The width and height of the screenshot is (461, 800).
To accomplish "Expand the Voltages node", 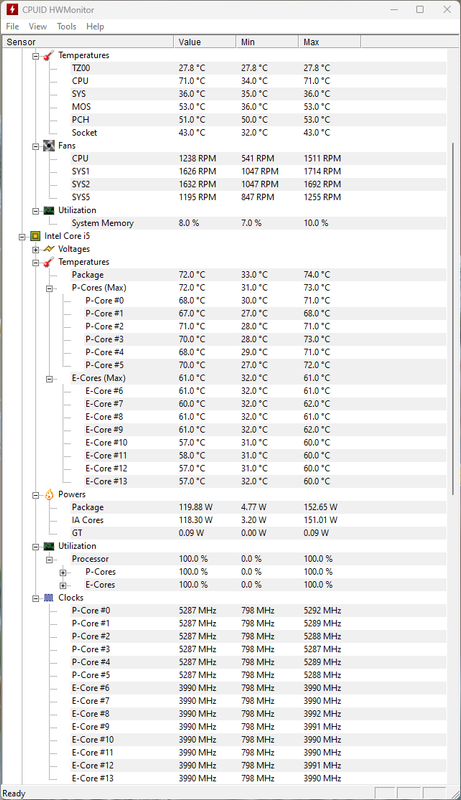I will click(x=35, y=249).
